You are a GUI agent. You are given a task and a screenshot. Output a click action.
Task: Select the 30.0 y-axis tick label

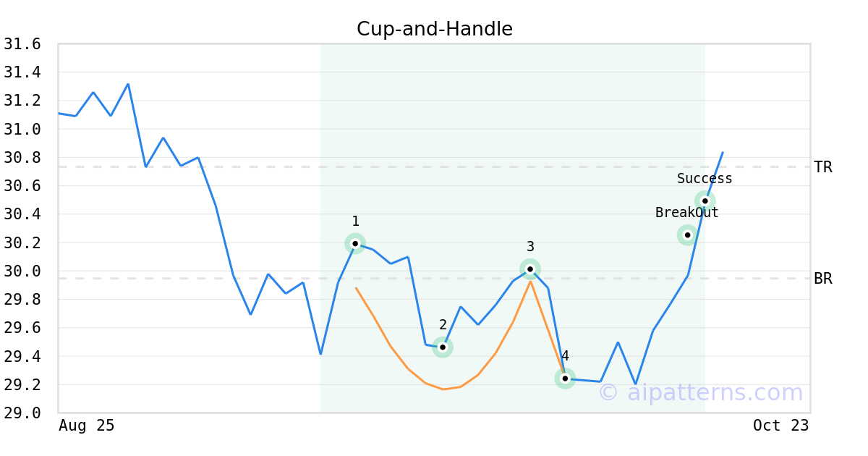pos(22,271)
